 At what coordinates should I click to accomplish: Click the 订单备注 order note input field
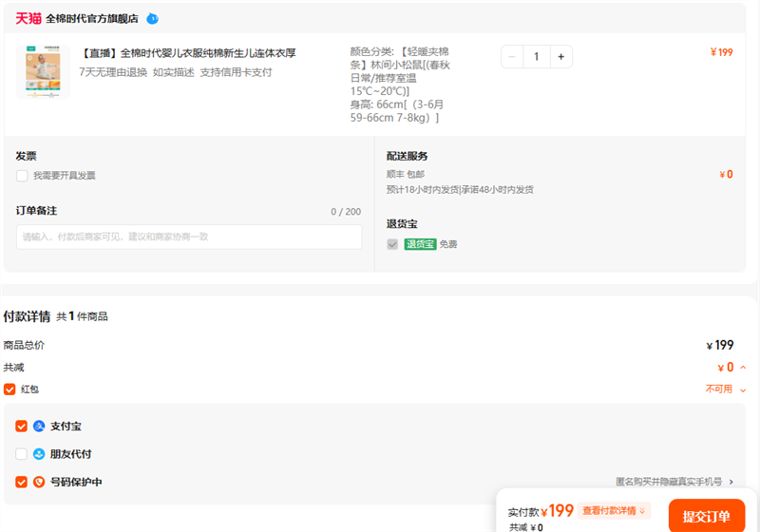[188, 237]
